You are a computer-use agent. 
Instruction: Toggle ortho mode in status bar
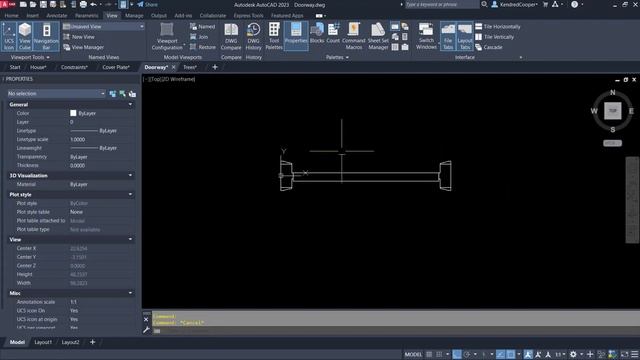[x=457, y=354]
